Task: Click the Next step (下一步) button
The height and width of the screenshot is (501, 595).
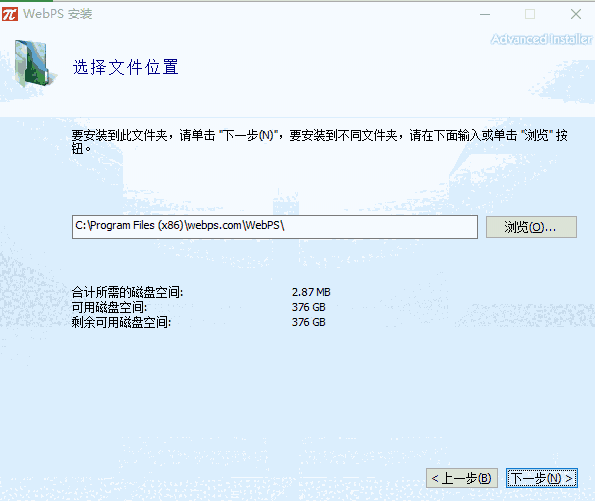Action: point(541,478)
